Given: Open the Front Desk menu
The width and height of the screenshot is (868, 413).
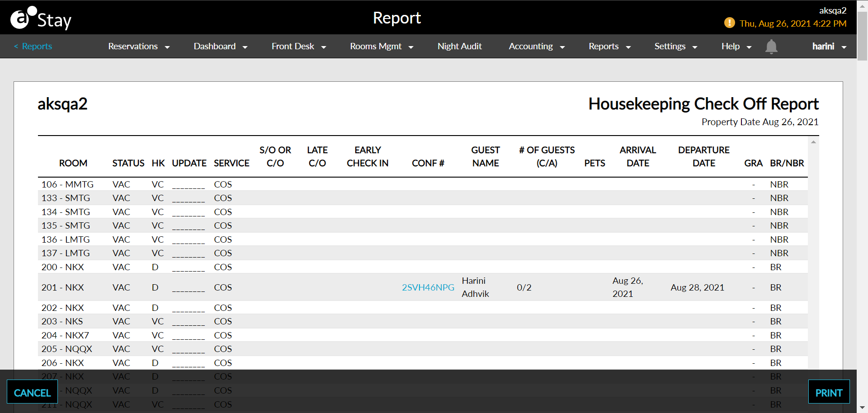Looking at the screenshot, I should coord(299,46).
